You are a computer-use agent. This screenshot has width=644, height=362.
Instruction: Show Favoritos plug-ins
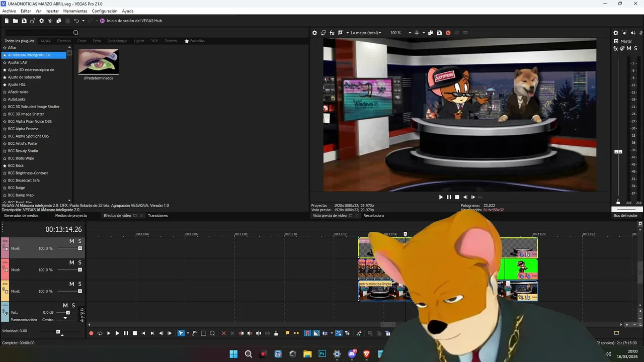click(x=194, y=41)
